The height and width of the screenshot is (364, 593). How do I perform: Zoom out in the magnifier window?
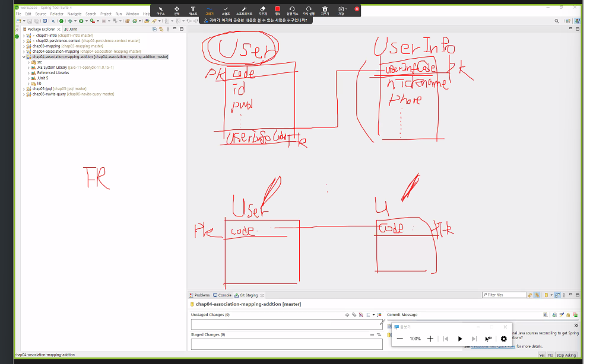399,339
